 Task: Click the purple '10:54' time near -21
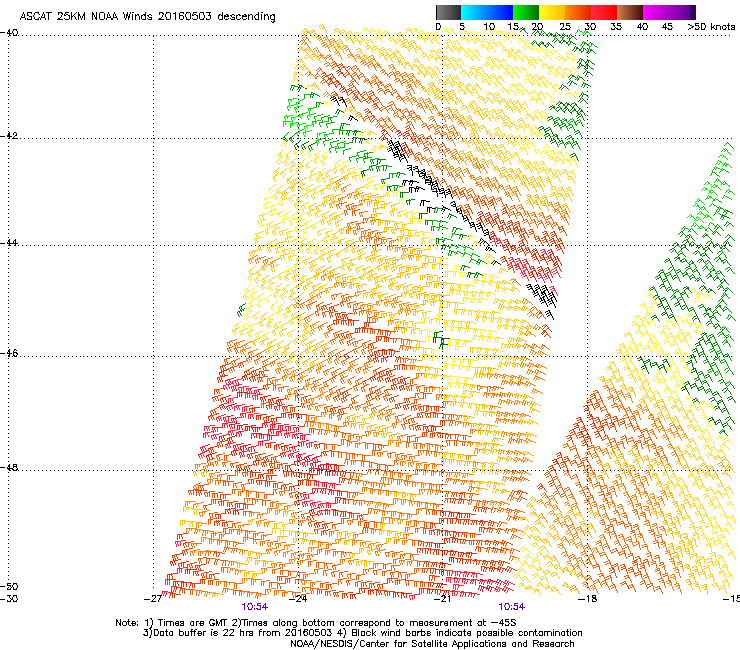click(512, 607)
